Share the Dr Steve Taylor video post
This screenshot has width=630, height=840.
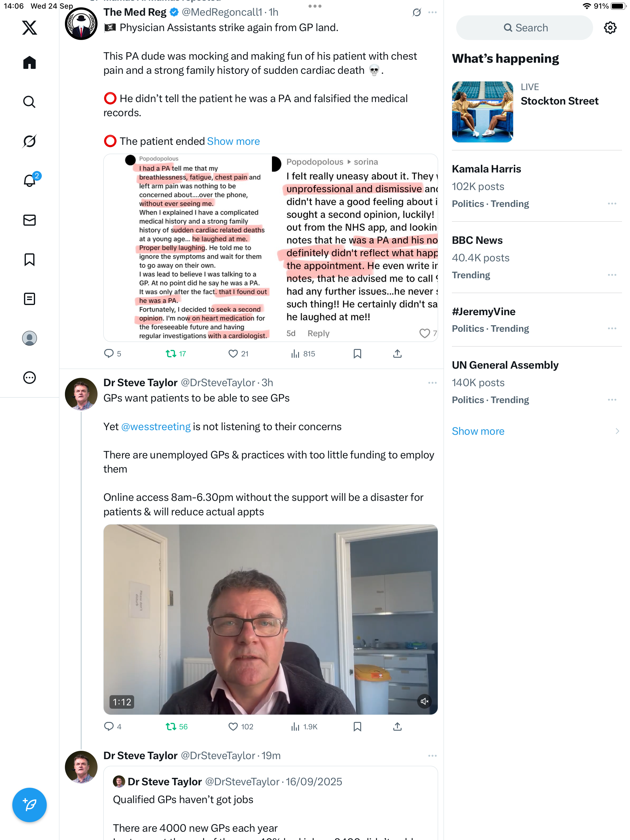click(397, 727)
